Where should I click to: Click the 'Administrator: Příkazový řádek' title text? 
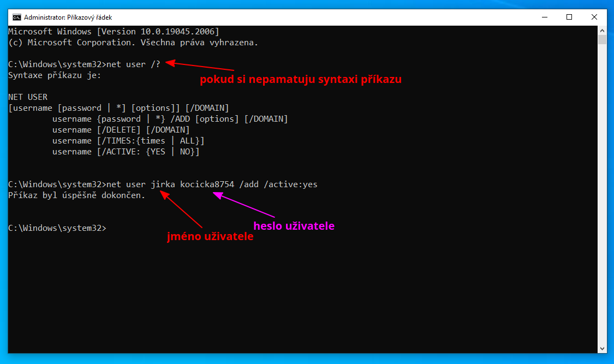(x=68, y=17)
